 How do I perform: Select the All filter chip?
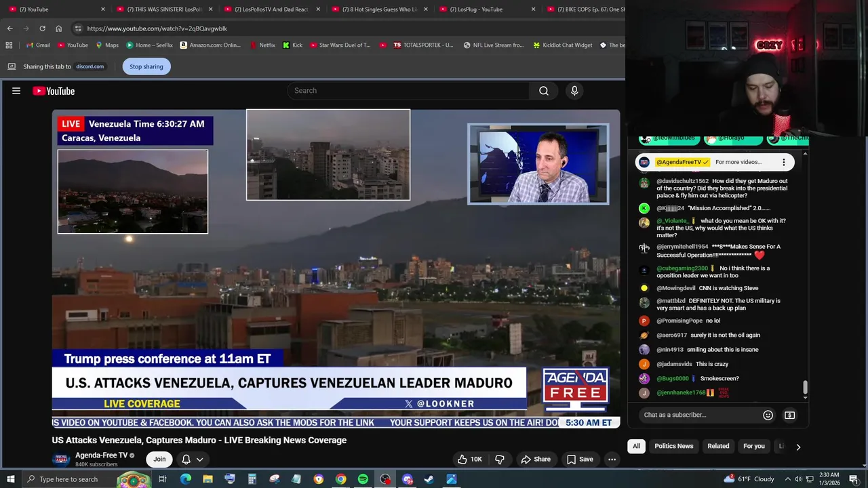click(636, 446)
